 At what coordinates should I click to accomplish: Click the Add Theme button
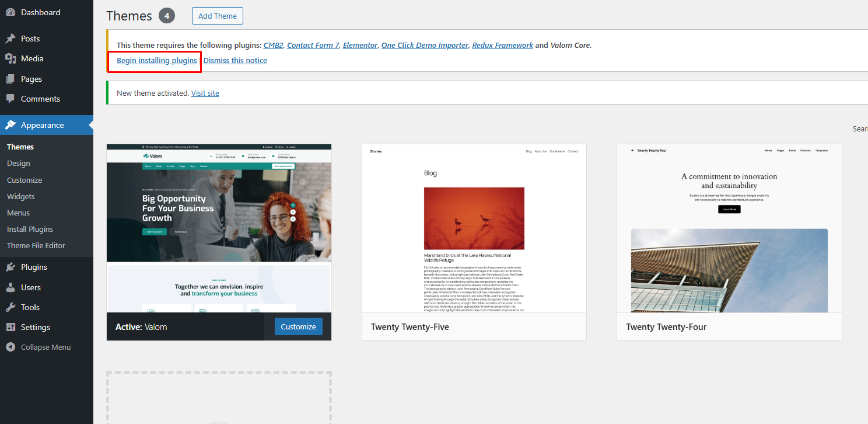[x=217, y=16]
